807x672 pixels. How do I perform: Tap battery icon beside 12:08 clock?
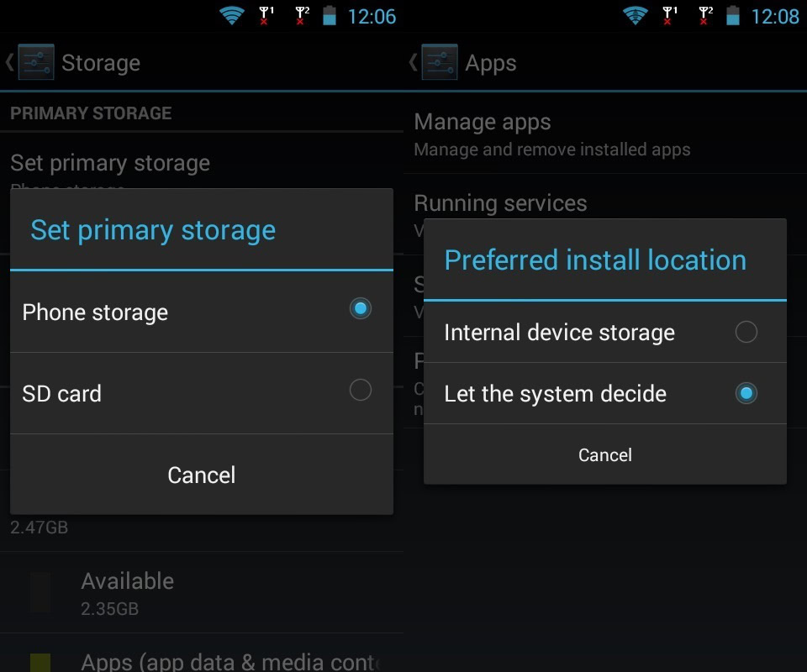[732, 15]
